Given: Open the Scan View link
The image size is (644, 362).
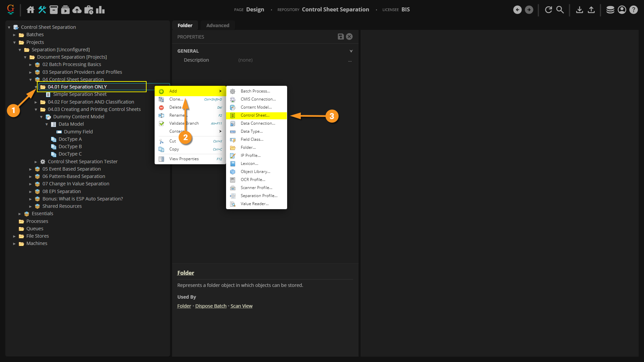Looking at the screenshot, I should (x=241, y=306).
